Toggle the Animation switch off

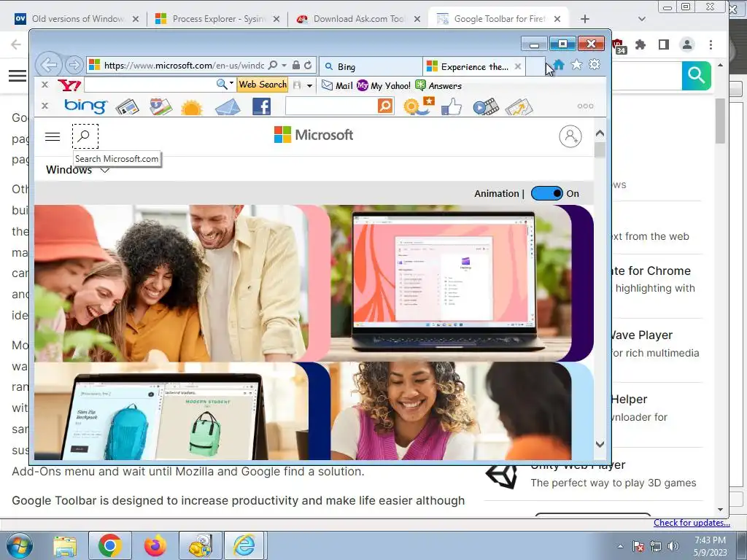click(x=547, y=193)
